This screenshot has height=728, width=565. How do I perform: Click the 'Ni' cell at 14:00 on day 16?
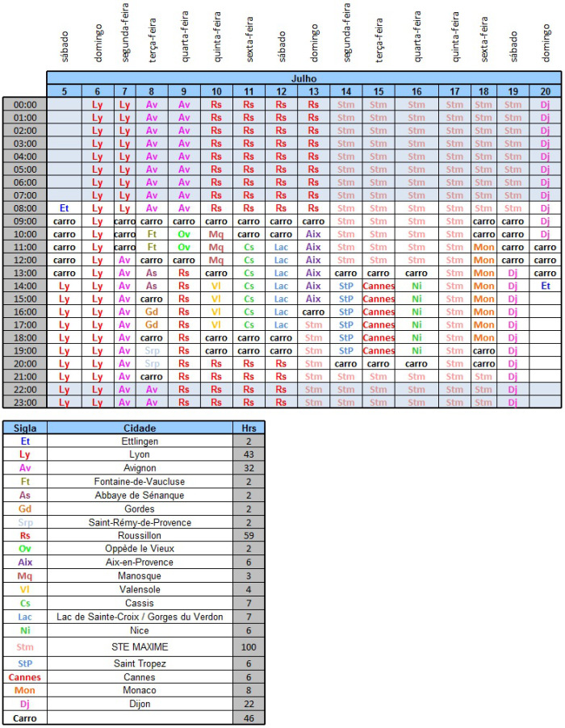point(416,286)
